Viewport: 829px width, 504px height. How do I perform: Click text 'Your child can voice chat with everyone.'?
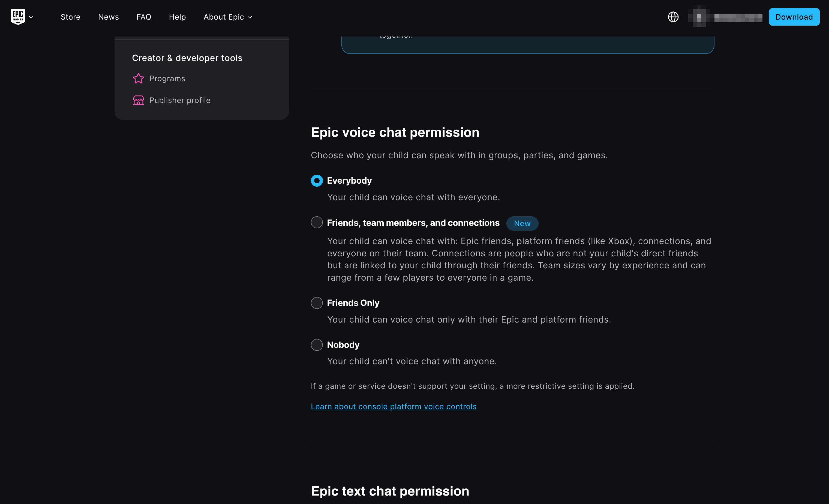point(413,197)
